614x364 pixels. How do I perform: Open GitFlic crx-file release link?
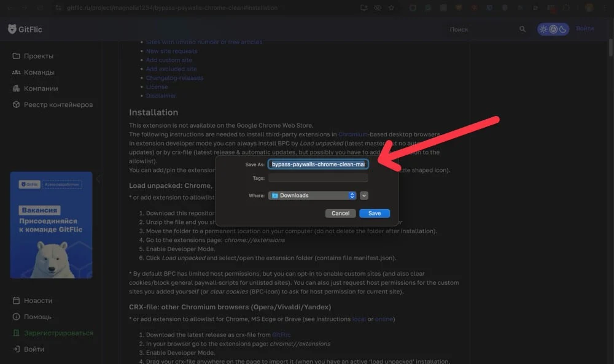pos(281,335)
